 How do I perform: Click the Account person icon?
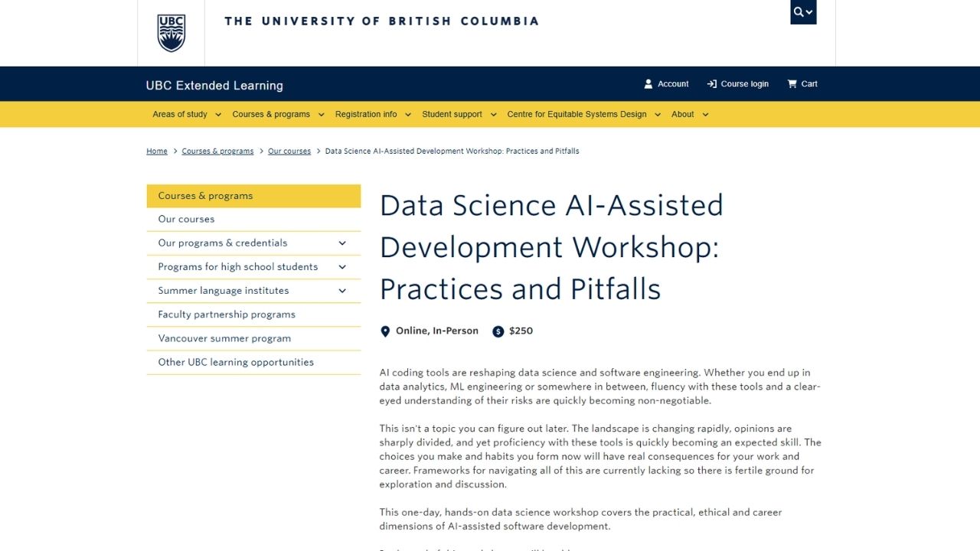(648, 84)
